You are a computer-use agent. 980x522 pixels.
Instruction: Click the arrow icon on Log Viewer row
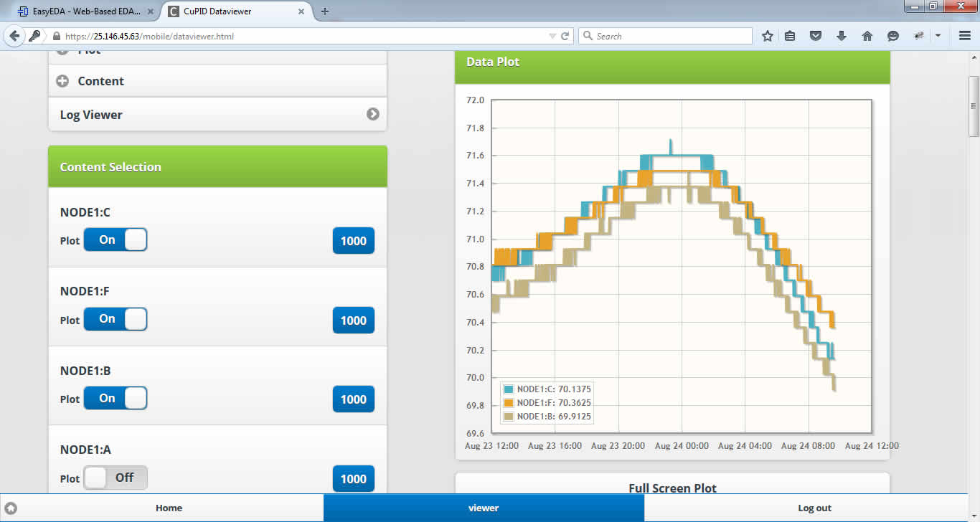tap(372, 114)
